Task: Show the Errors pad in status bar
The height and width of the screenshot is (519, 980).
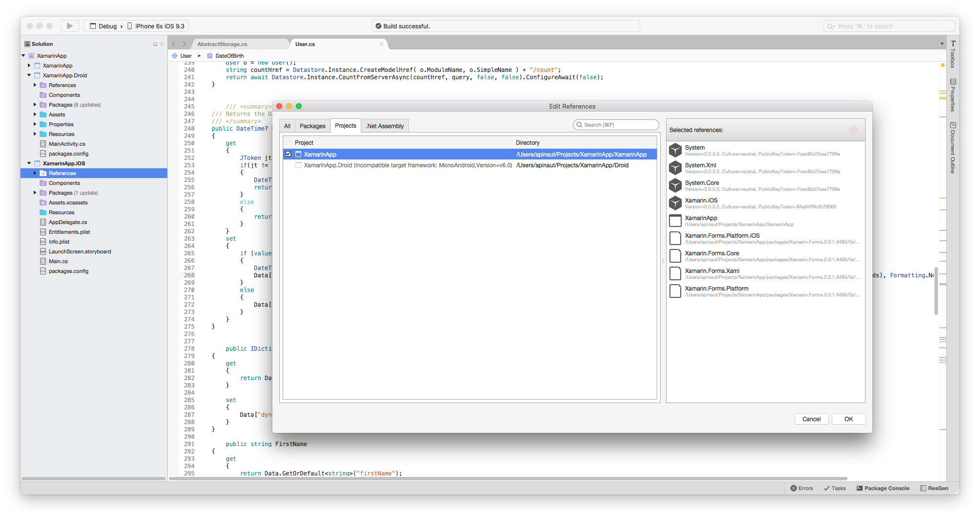Action: coord(802,488)
